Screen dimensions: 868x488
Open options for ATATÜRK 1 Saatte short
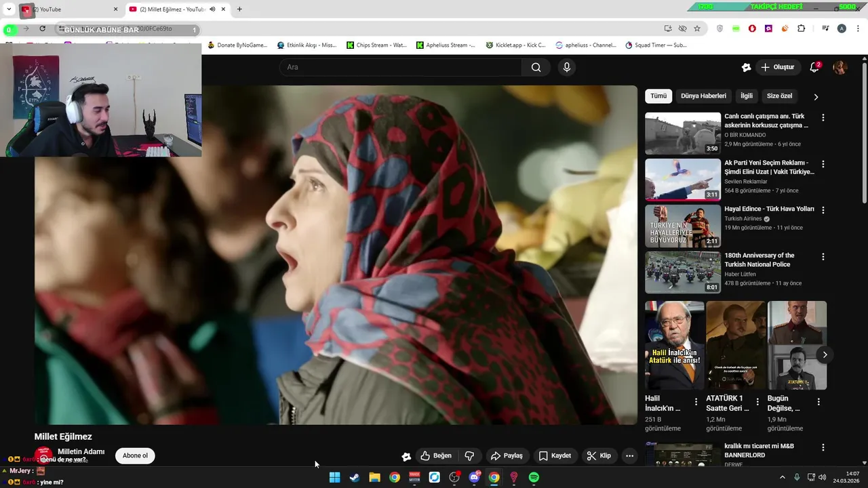(757, 402)
